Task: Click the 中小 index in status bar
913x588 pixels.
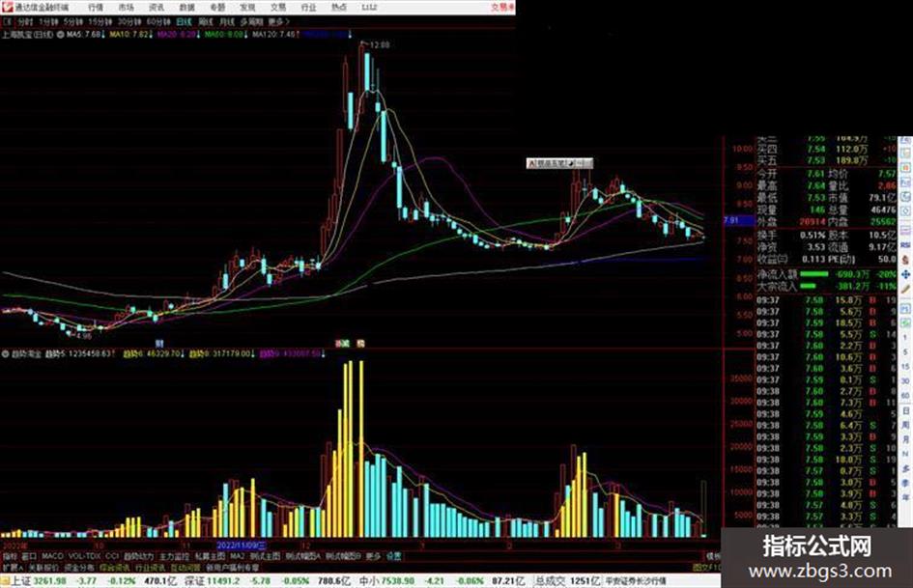Action: 370,581
